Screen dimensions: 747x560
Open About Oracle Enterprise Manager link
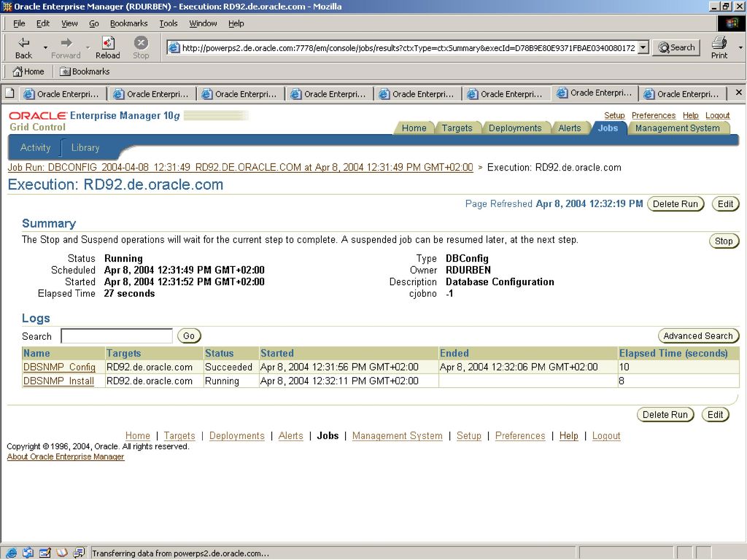[x=65, y=456]
